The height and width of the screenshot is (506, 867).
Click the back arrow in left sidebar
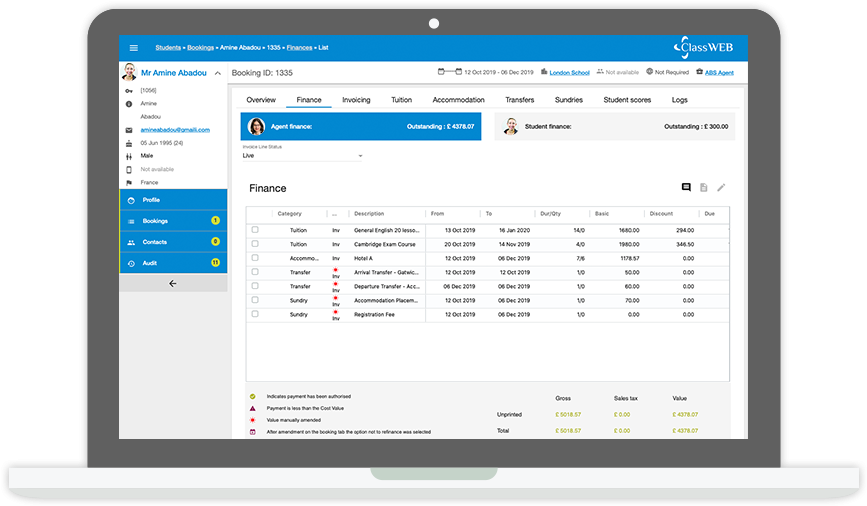click(x=173, y=283)
